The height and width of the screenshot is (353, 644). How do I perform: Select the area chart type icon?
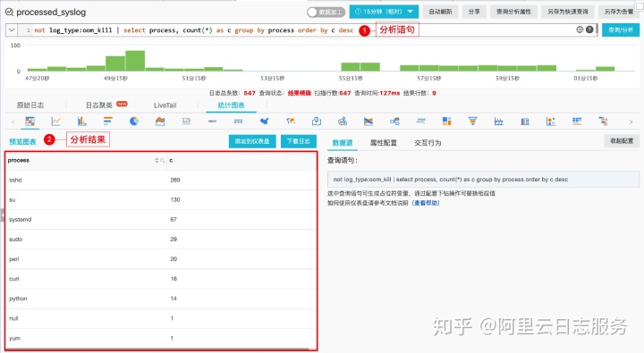[x=160, y=121]
